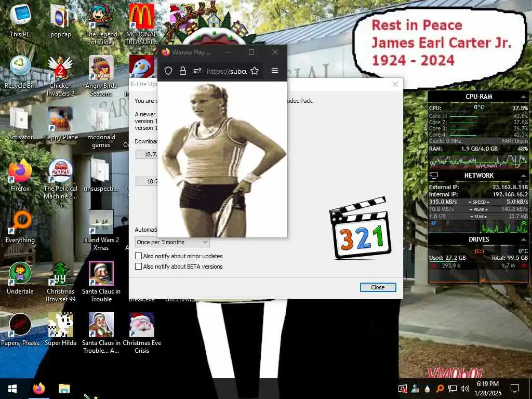
Task: Open the 'Once per 3 months' dropdown
Action: pos(172,242)
